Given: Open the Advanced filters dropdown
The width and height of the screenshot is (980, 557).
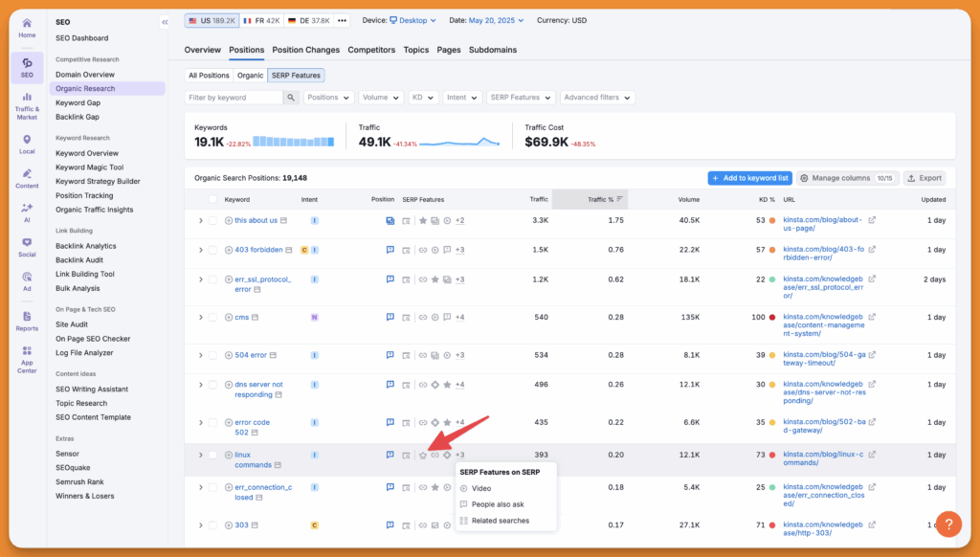Looking at the screenshot, I should [x=597, y=98].
